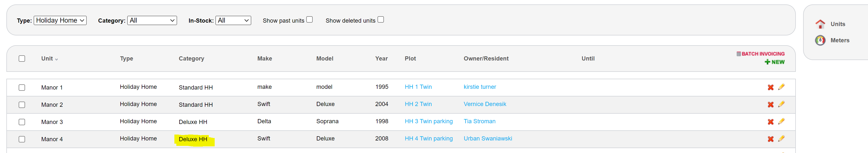868x153 pixels.
Task: Click the red delete icon for Manor 1
Action: pos(770,88)
